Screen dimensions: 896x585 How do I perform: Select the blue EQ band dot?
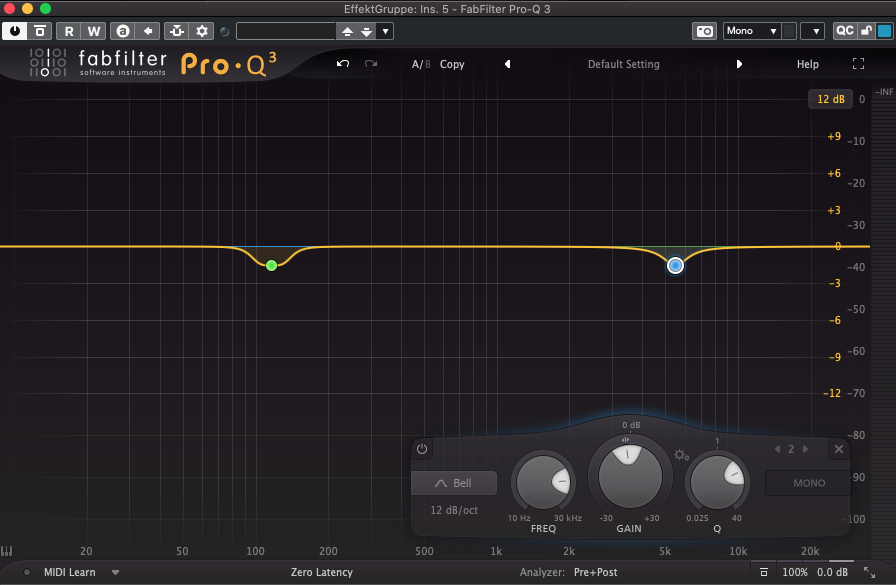coord(675,265)
